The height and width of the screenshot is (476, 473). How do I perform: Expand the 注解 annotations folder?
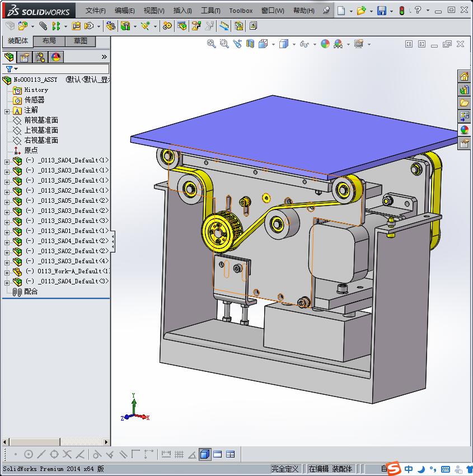click(x=7, y=111)
